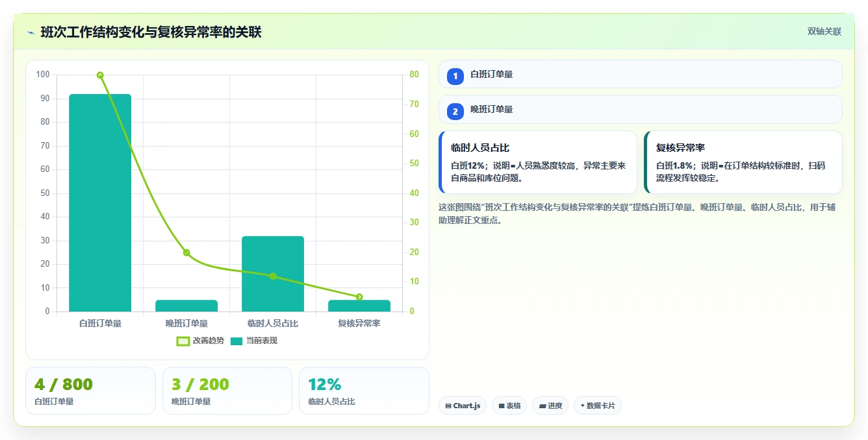868x440 pixels.
Task: Click the right axis value 70
Action: 414,104
